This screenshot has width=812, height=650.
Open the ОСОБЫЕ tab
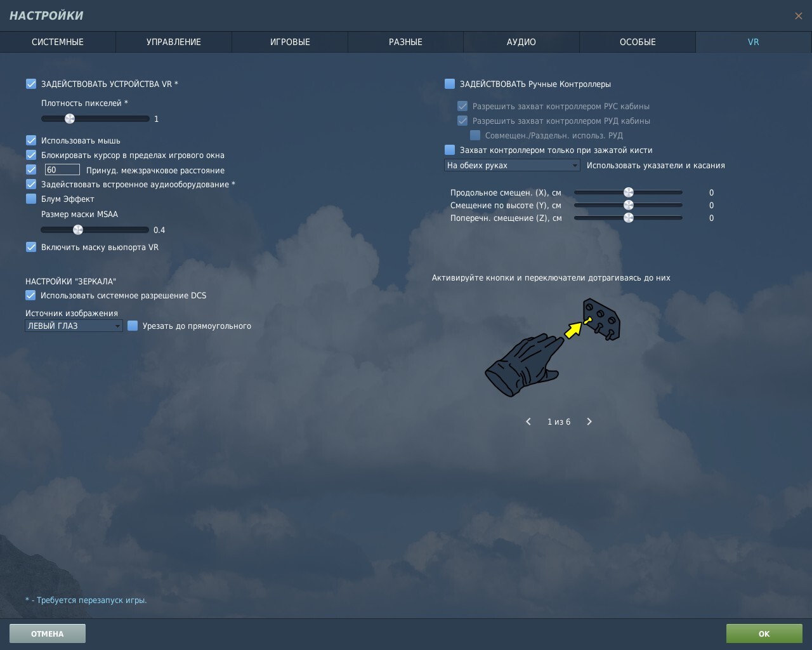pyautogui.click(x=638, y=42)
